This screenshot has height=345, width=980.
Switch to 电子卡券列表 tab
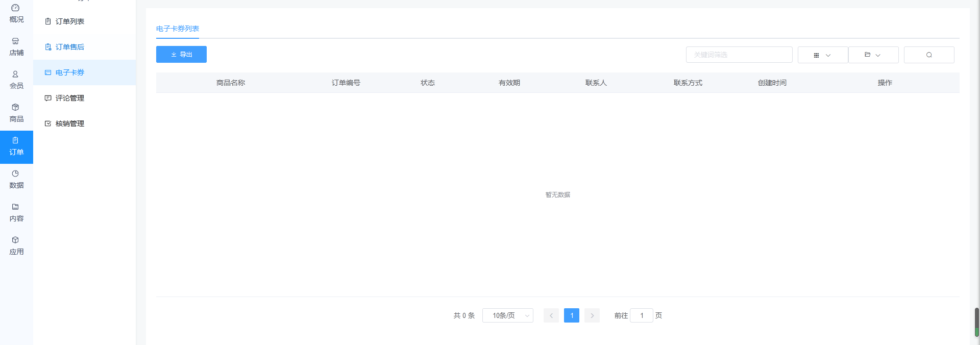click(x=178, y=29)
